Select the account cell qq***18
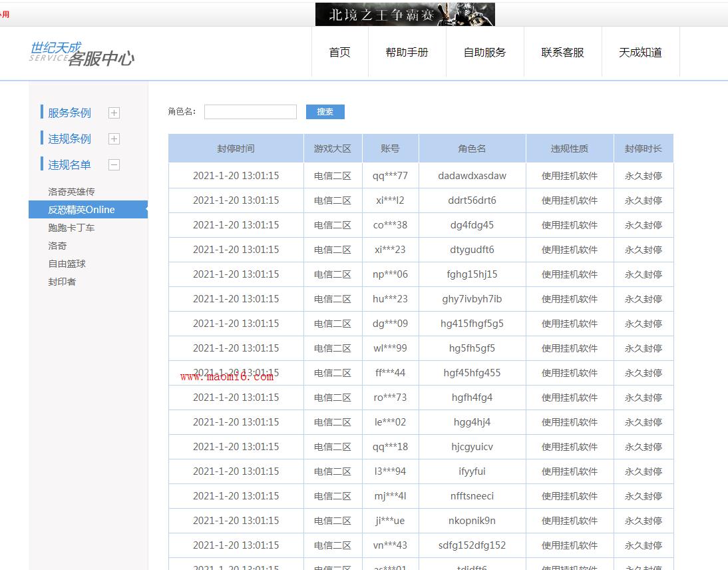Screen dimensions: 728x570 pyautogui.click(x=390, y=447)
